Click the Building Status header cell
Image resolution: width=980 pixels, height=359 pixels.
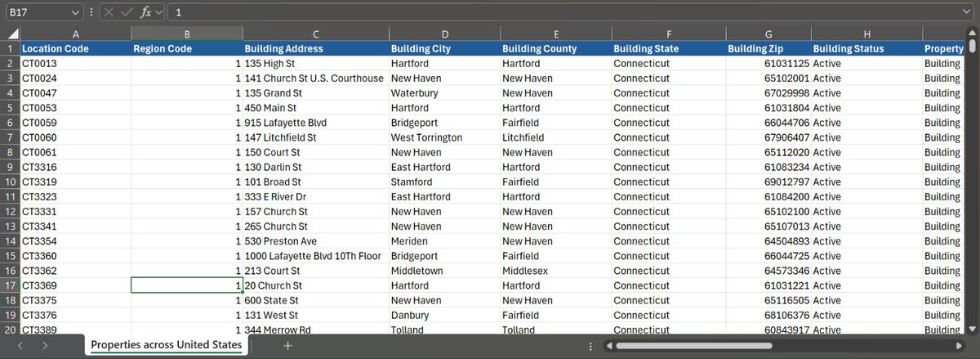(x=866, y=48)
